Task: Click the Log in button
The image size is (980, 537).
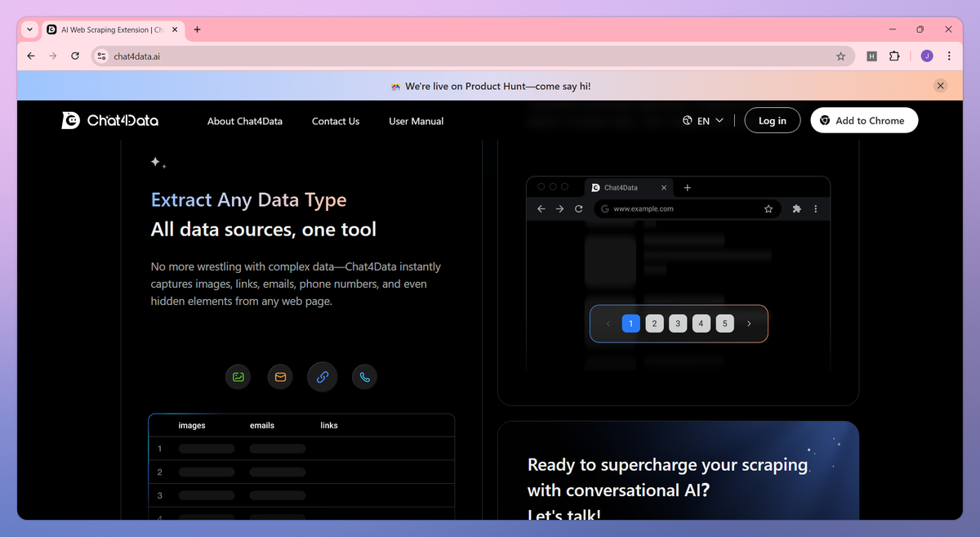Action: 773,120
